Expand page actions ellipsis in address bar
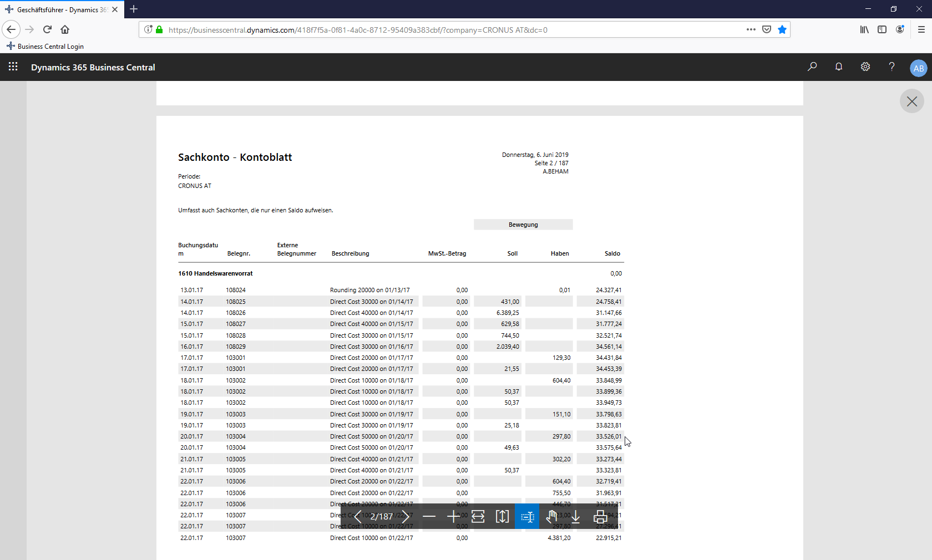 point(751,30)
